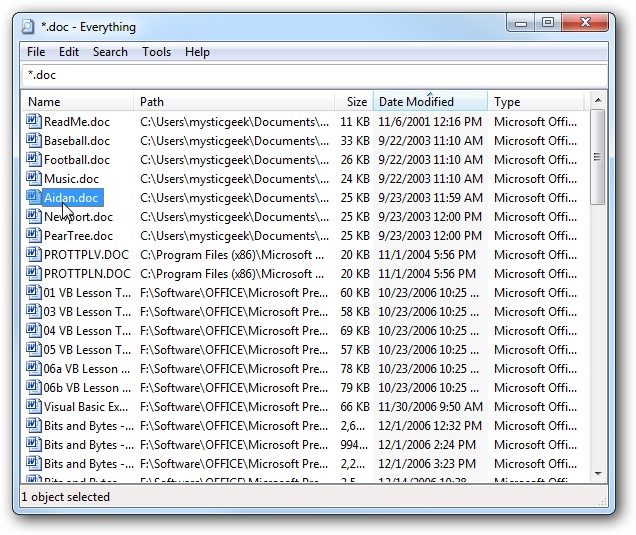Click the Word icon beside Visual Basic Ex...
This screenshot has height=535, width=636.
coord(34,406)
